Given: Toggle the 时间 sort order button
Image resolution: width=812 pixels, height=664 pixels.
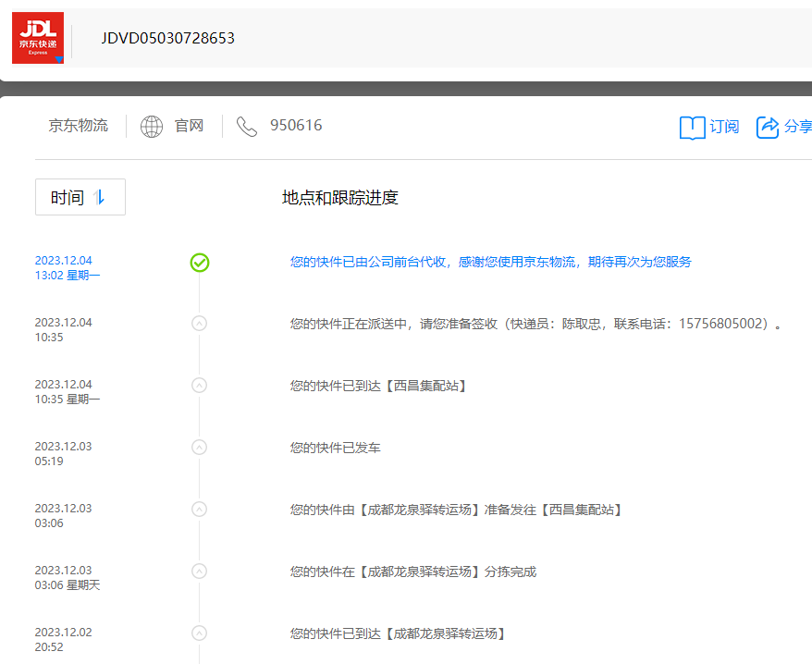Looking at the screenshot, I should [80, 197].
